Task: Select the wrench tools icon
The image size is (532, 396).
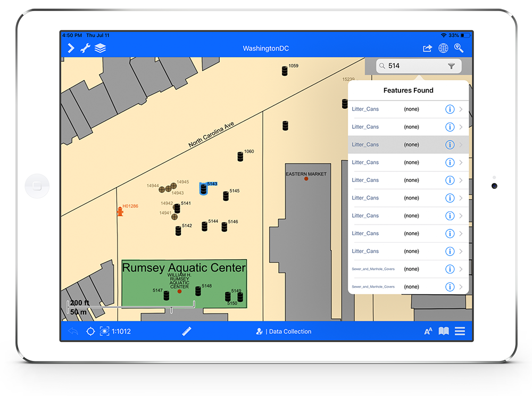Action: (86, 48)
